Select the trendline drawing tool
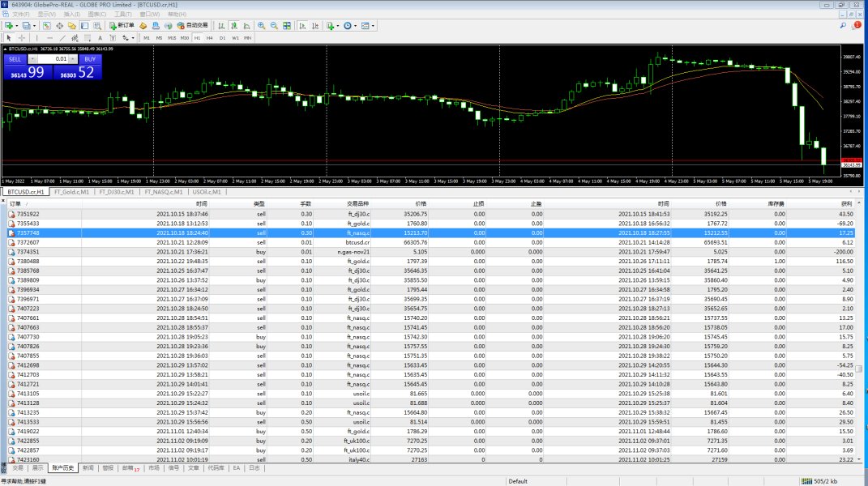 click(62, 37)
